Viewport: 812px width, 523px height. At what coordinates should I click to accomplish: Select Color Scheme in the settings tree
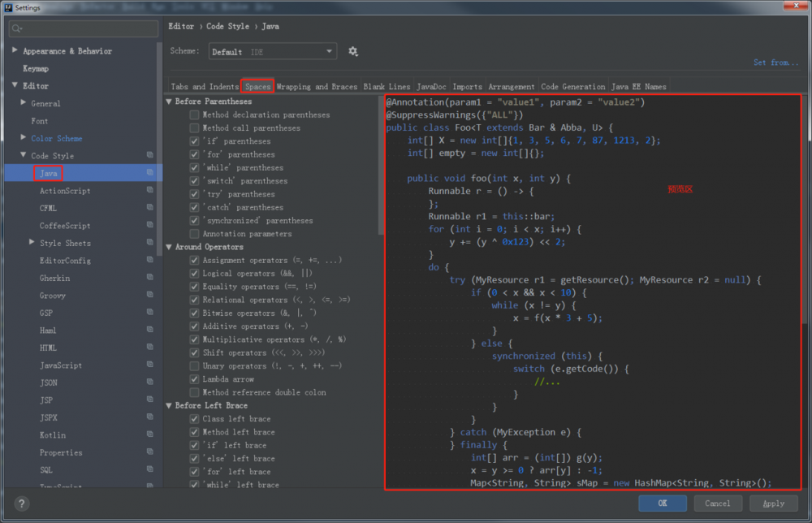coord(56,138)
